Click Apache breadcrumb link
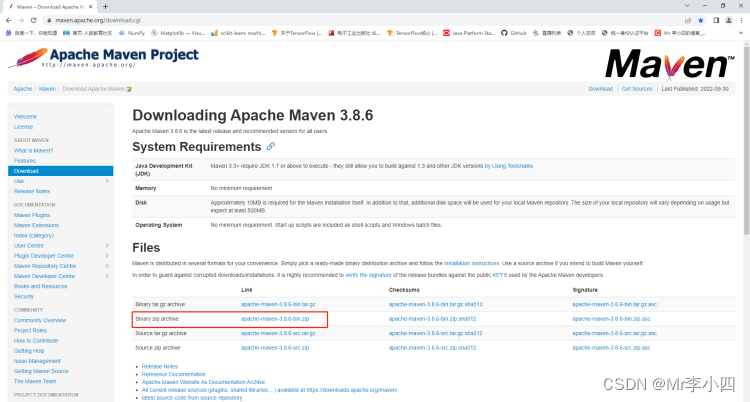The width and height of the screenshot is (750, 402). coord(23,89)
